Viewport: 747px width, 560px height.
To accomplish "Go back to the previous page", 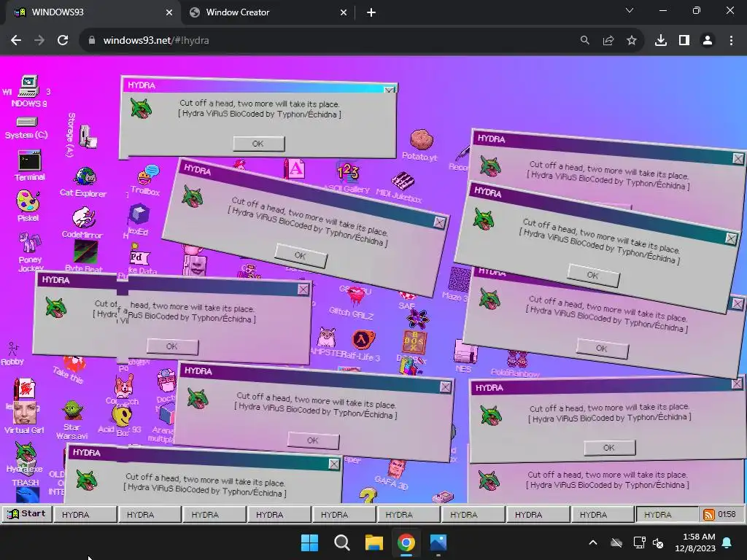I will coord(16,41).
